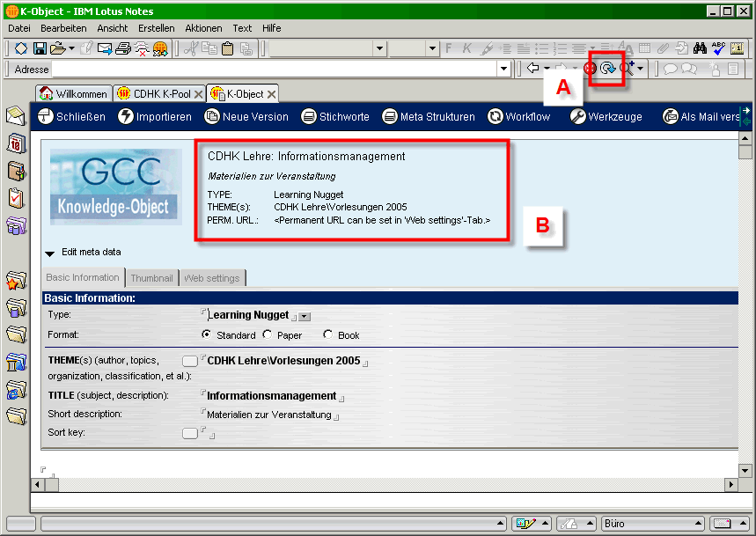Open the Address Book bookmark in sidebar
The height and width of the screenshot is (536, 756).
(x=16, y=171)
